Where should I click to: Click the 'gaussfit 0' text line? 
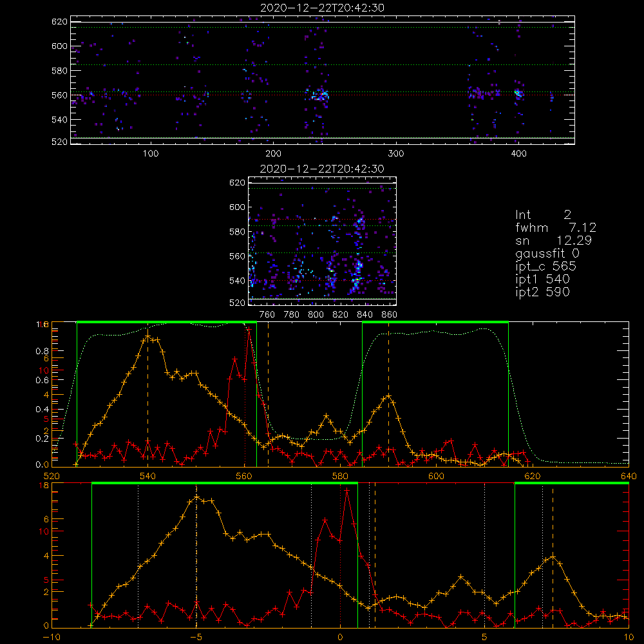pos(547,253)
